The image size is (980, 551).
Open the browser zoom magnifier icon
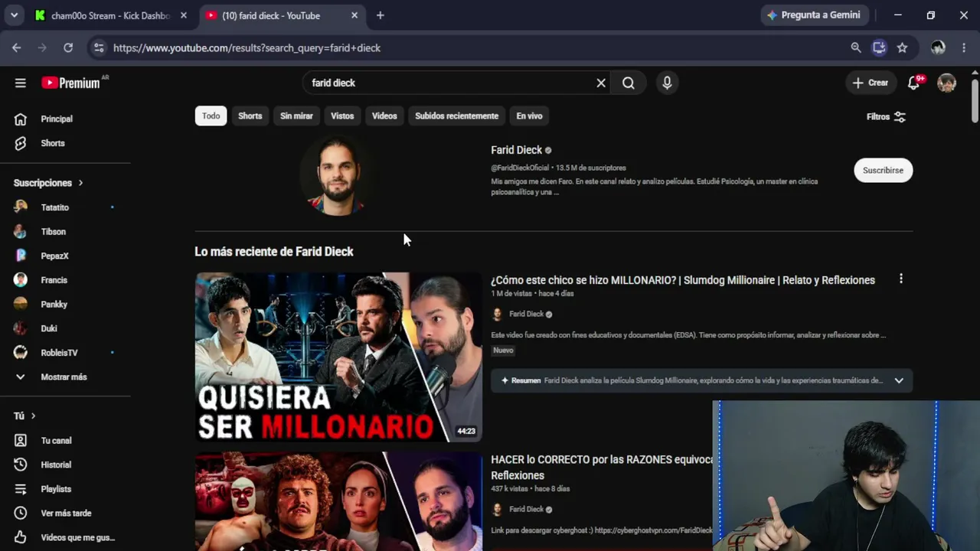pyautogui.click(x=856, y=47)
